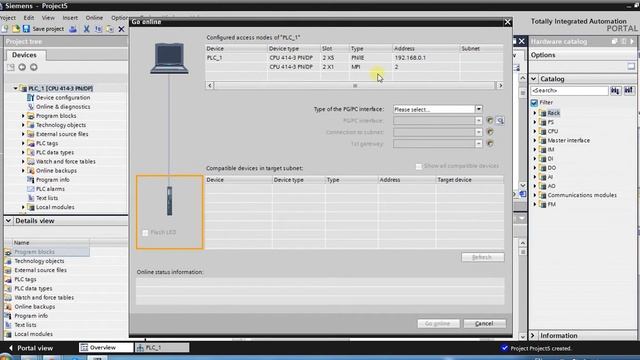Click the icon next to Connection to subnet

490,132
